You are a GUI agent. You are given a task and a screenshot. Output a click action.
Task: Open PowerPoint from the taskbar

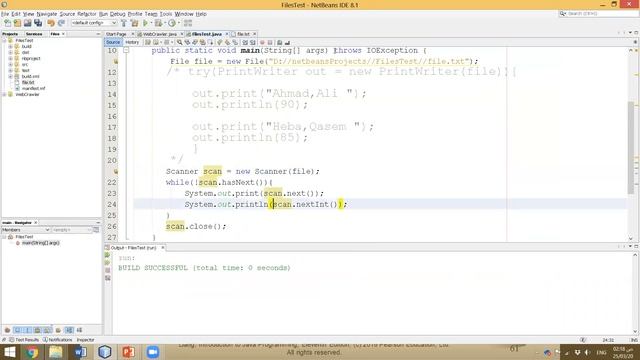(129, 352)
